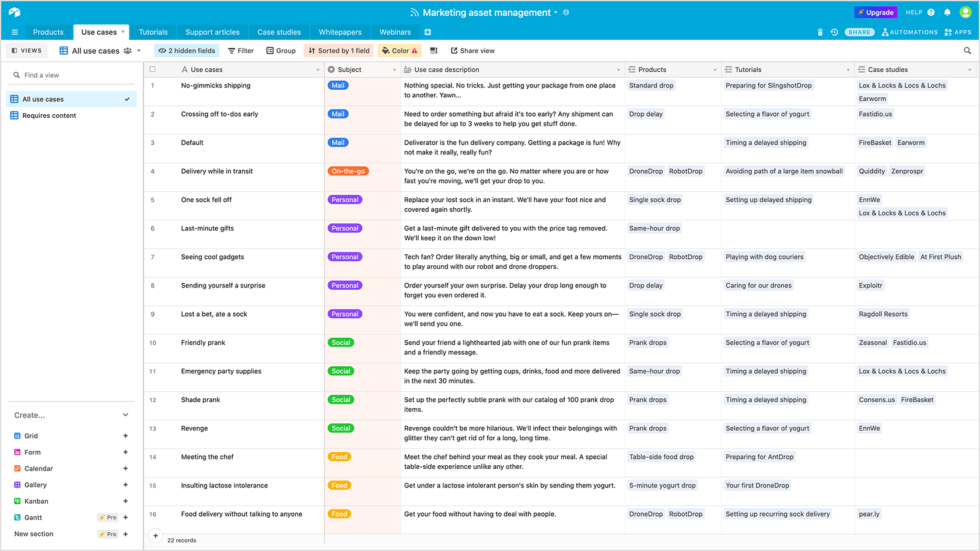
Task: Open the help question mark icon
Action: click(x=931, y=12)
